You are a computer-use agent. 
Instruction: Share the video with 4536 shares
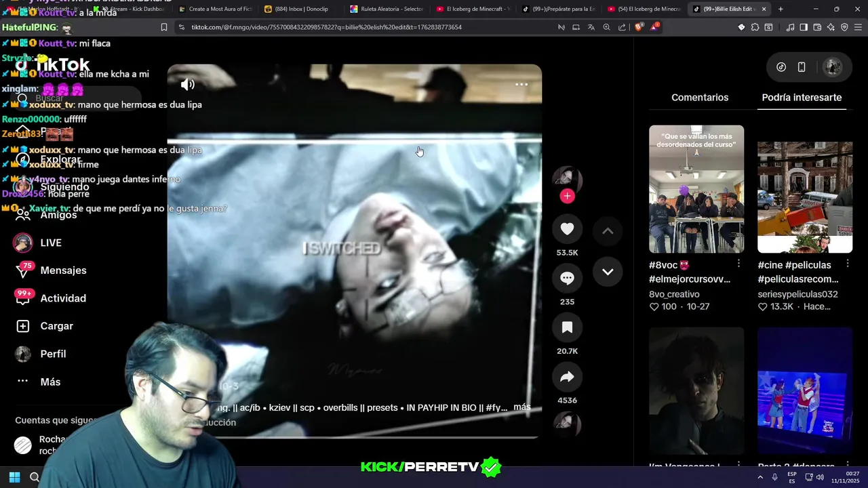coord(567,377)
